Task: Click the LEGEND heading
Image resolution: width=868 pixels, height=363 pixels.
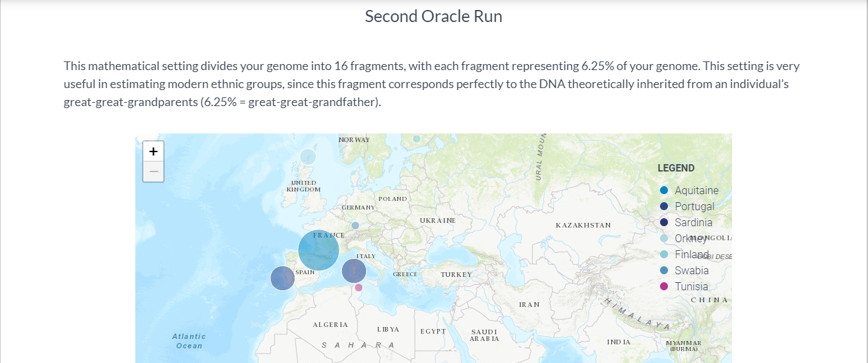Action: [x=676, y=168]
